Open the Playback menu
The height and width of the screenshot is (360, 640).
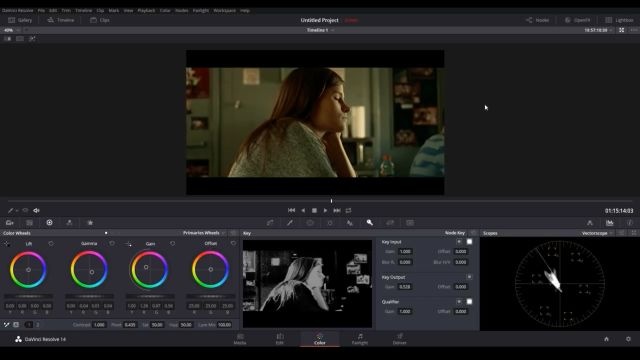146,10
